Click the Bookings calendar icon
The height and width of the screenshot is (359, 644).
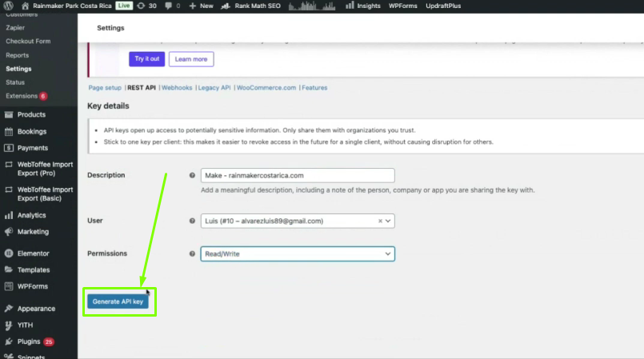[9, 131]
